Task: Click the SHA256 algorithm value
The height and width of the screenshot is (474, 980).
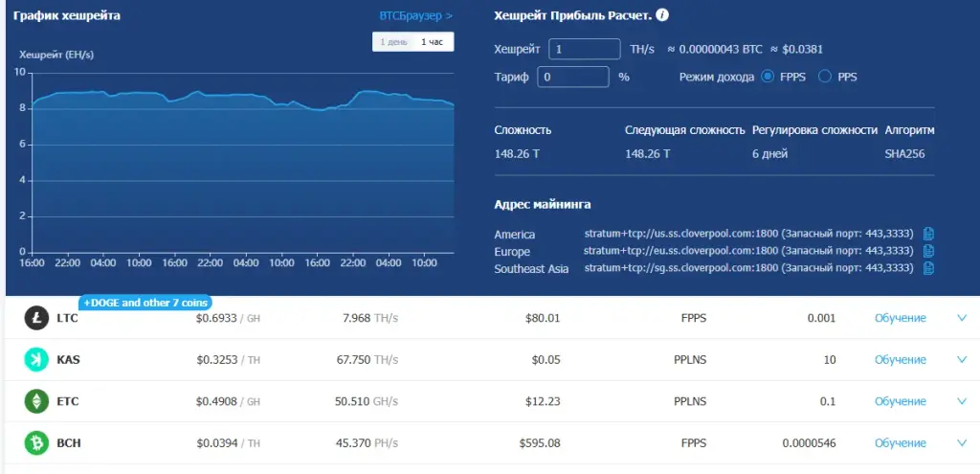Action: (x=904, y=154)
